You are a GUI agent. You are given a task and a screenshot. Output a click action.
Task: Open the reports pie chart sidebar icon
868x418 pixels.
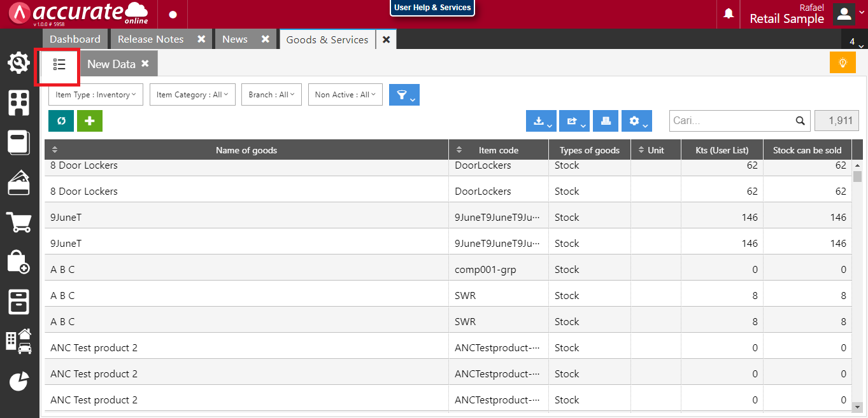19,381
